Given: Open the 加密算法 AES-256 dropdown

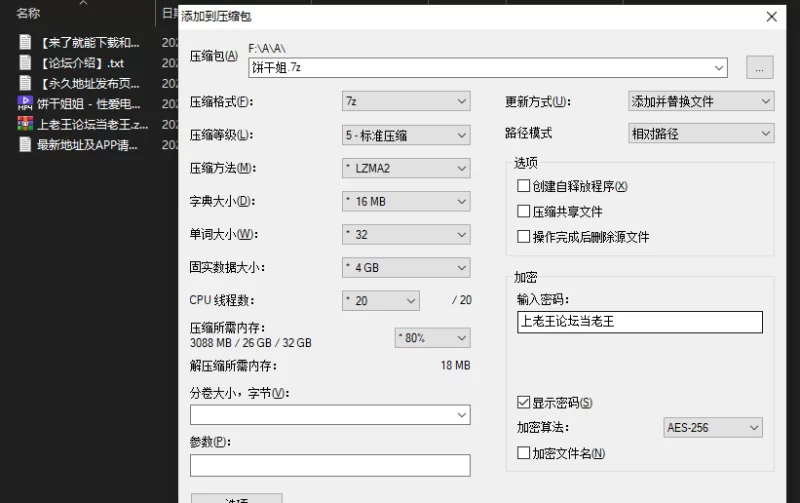Looking at the screenshot, I should pyautogui.click(x=713, y=427).
